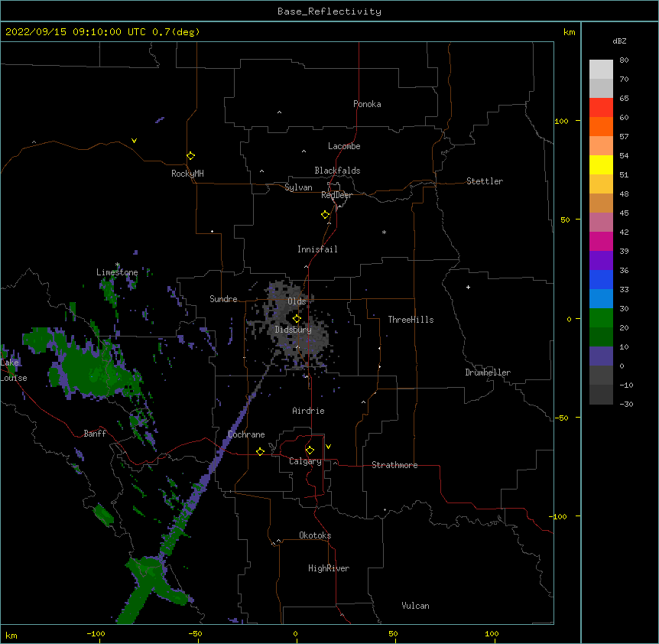
Task: Click the yellow V marker northwest of RockyMH
Action: (x=134, y=141)
